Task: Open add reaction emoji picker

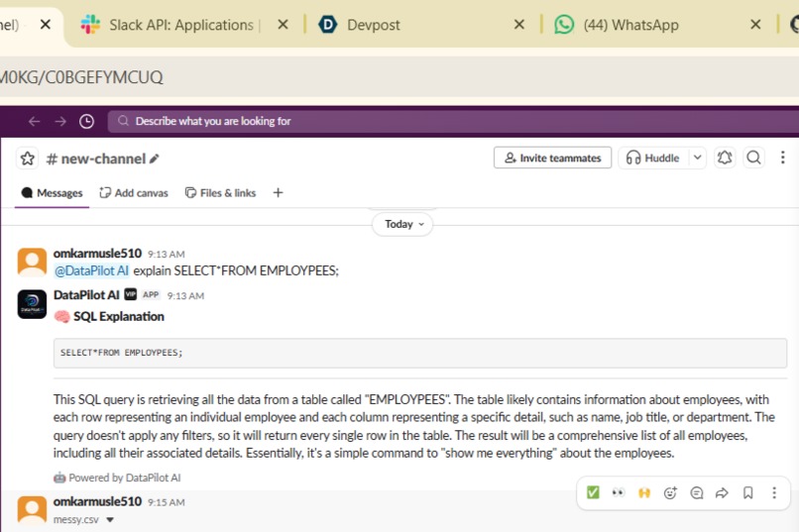Action: [670, 492]
